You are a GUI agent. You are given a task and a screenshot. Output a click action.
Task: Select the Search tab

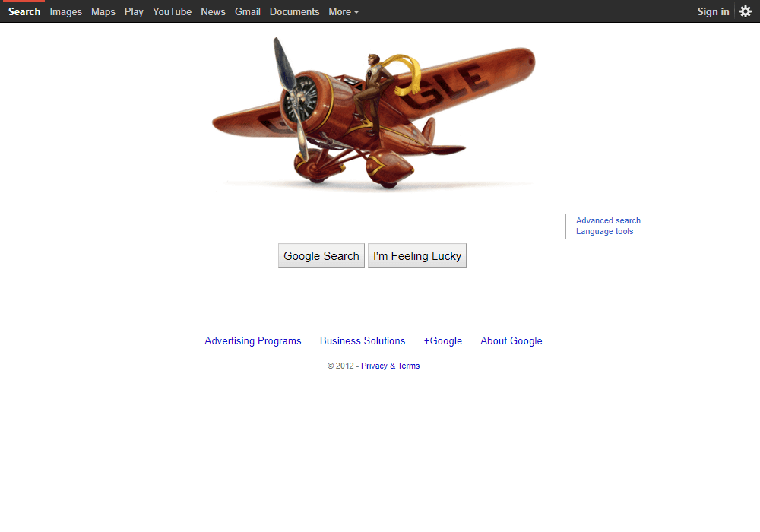click(24, 11)
